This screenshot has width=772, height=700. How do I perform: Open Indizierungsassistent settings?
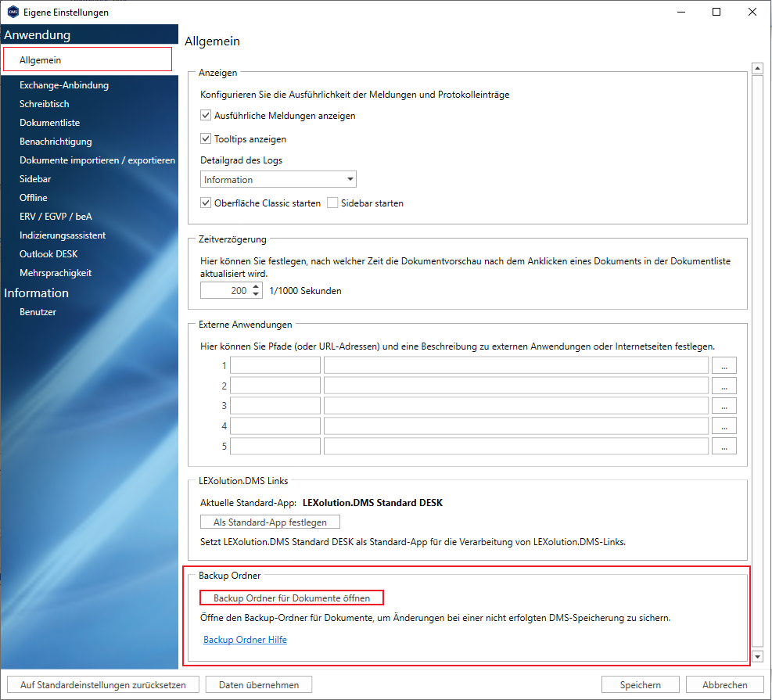point(63,235)
